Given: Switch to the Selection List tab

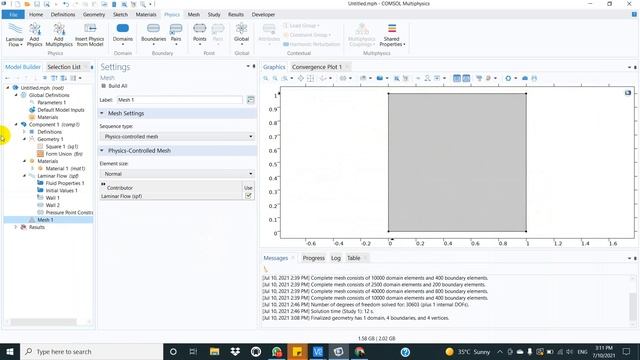Looking at the screenshot, I should [x=64, y=67].
